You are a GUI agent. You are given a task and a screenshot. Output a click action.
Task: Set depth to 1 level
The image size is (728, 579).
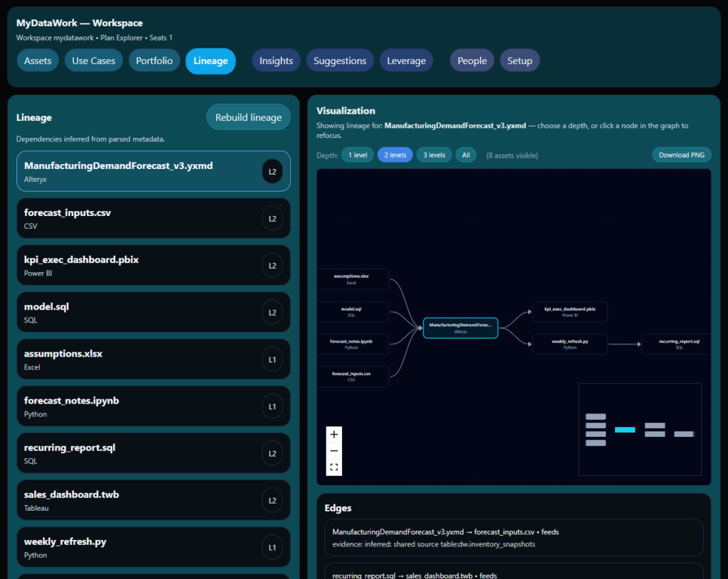[358, 155]
